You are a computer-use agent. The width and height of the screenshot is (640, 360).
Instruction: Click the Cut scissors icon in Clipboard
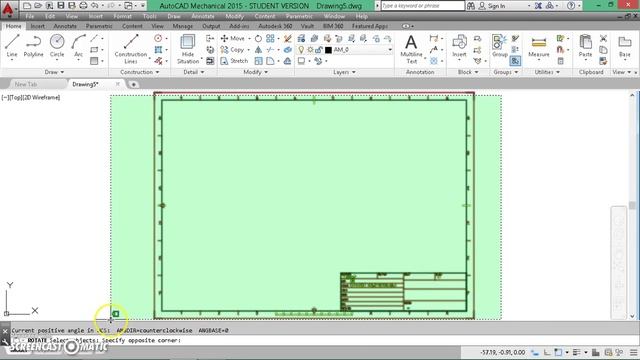coord(603,38)
